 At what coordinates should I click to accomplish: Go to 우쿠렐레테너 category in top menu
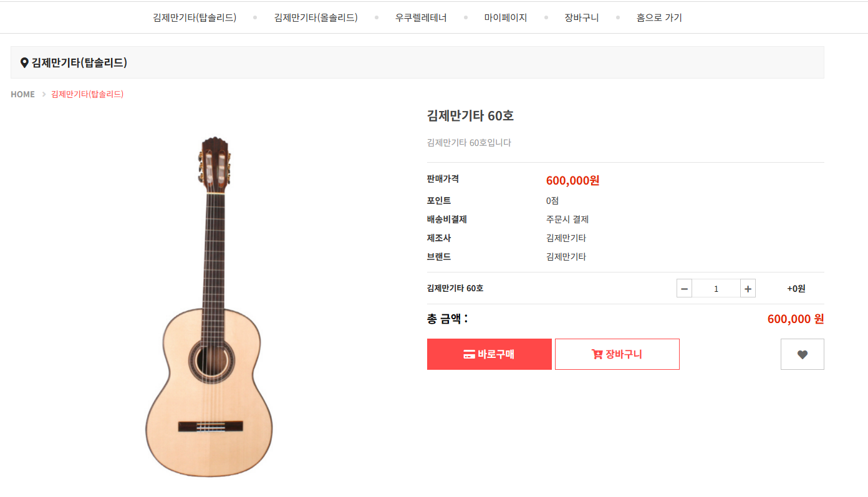(421, 17)
